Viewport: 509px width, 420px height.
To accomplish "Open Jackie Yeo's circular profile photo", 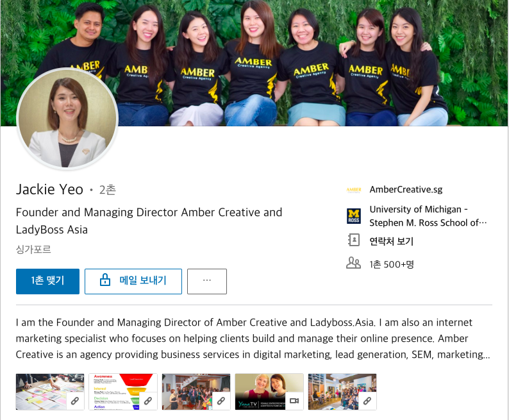I will (x=67, y=119).
